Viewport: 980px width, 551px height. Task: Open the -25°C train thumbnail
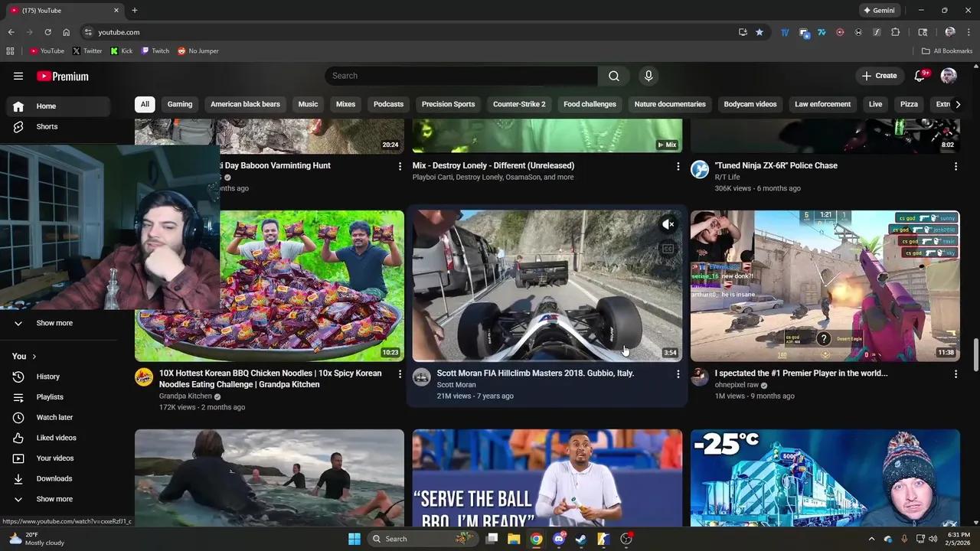(x=825, y=478)
